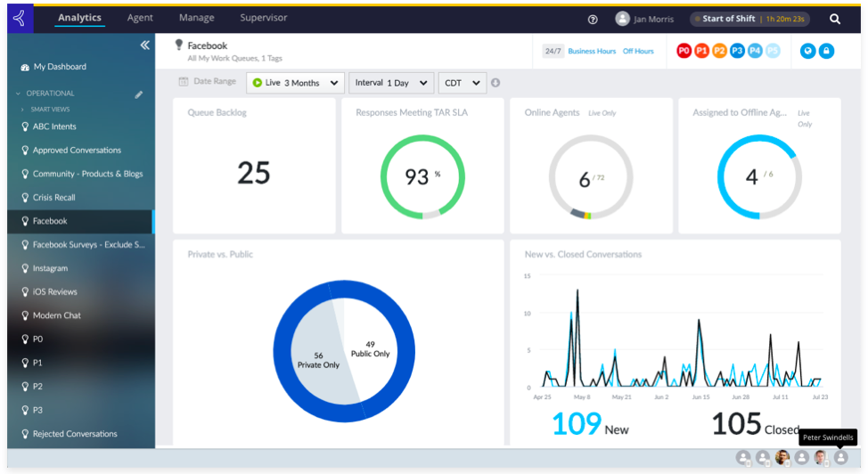Open the CDT timezone dropdown

tap(463, 83)
